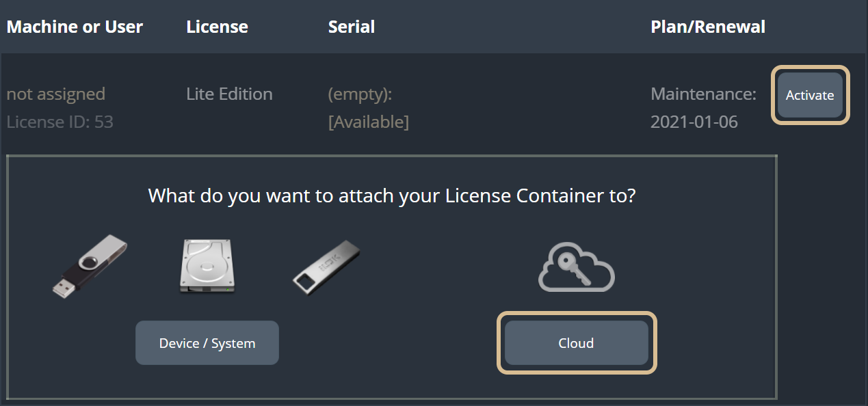Click the Machine or User column header
Screen dimensions: 868x406
coord(75,27)
